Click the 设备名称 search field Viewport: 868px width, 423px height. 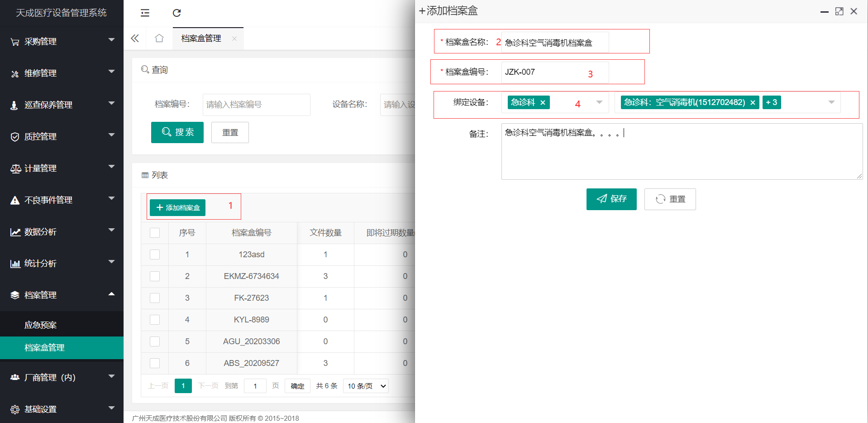click(398, 105)
